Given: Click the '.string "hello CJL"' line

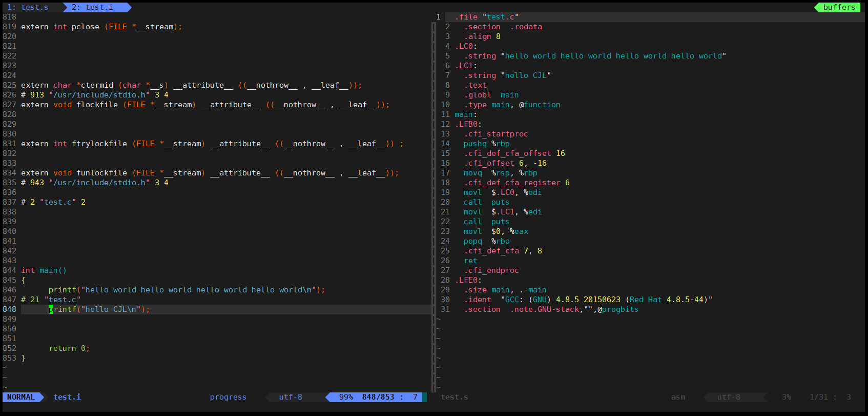Looking at the screenshot, I should pyautogui.click(x=507, y=75).
